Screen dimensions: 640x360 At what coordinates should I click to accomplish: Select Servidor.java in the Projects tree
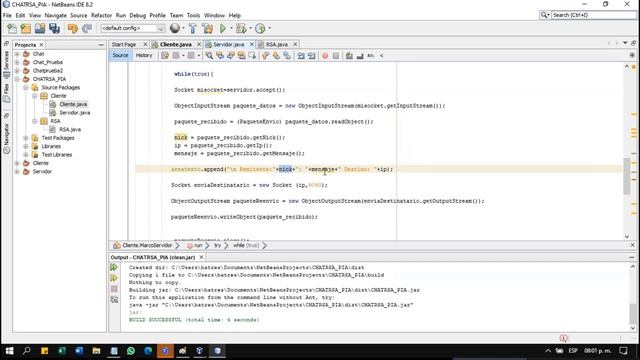(x=75, y=113)
